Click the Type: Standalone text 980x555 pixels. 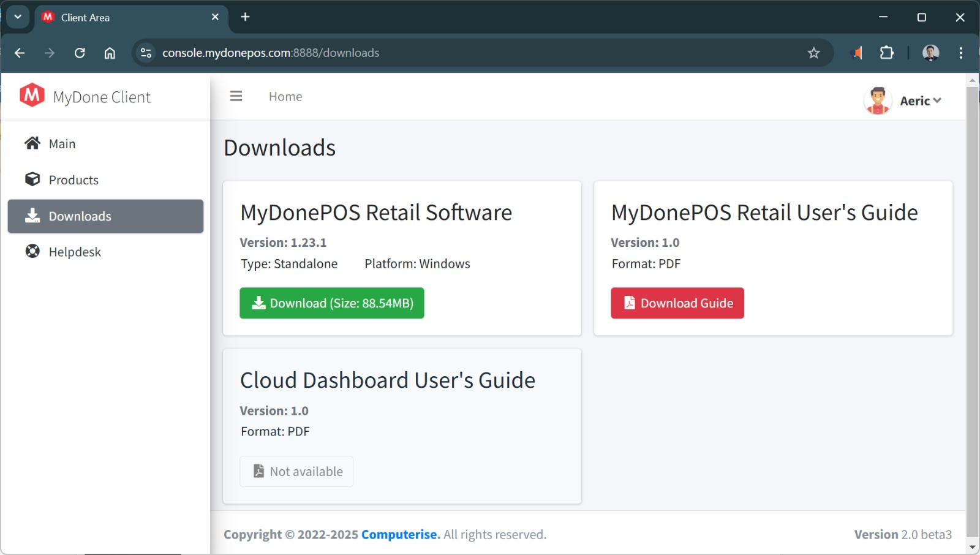[289, 263]
